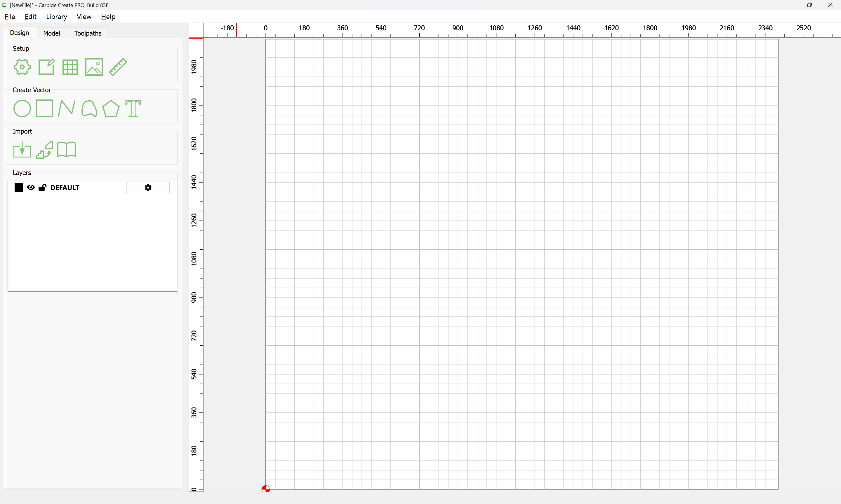Click the edit document notes icon

pyautogui.click(x=46, y=67)
